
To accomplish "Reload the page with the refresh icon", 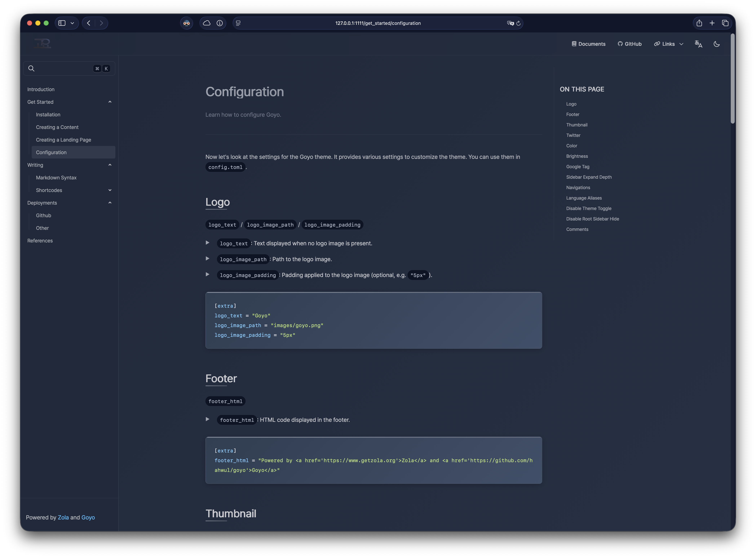I will coord(518,23).
